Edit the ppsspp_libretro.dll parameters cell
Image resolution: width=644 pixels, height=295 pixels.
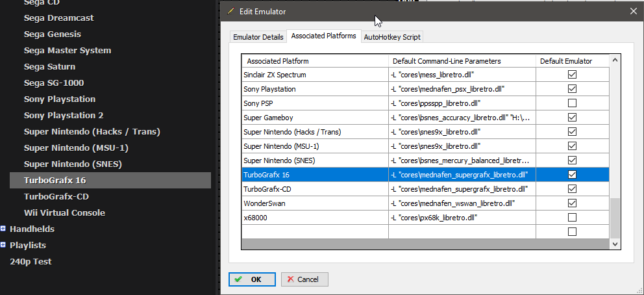tap(462, 103)
